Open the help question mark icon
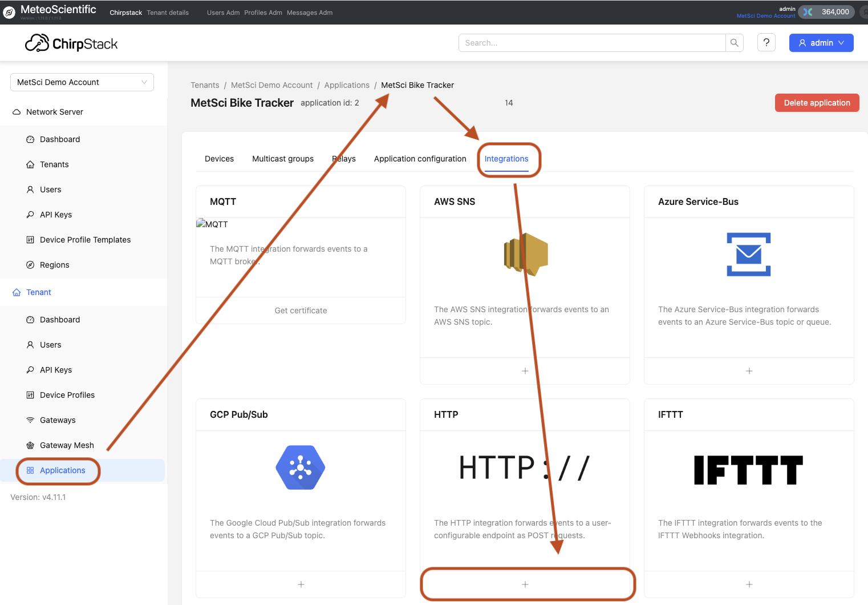This screenshot has width=868, height=605. 766,43
